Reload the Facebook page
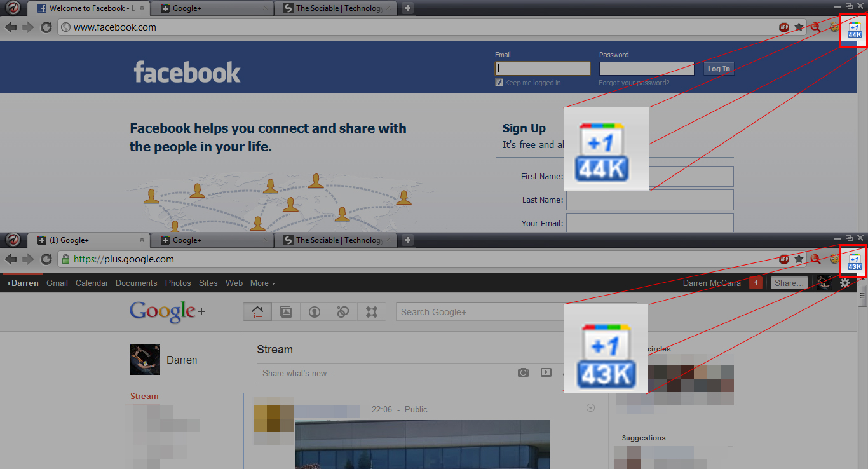 coord(46,27)
